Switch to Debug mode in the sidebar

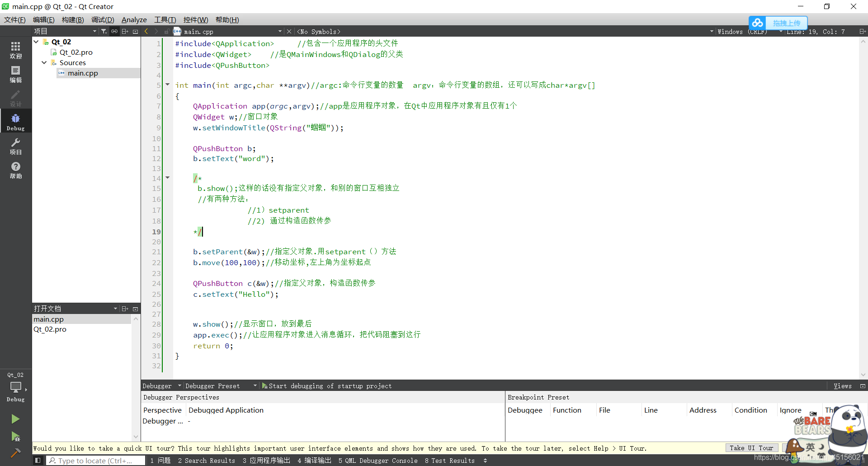coord(16,122)
